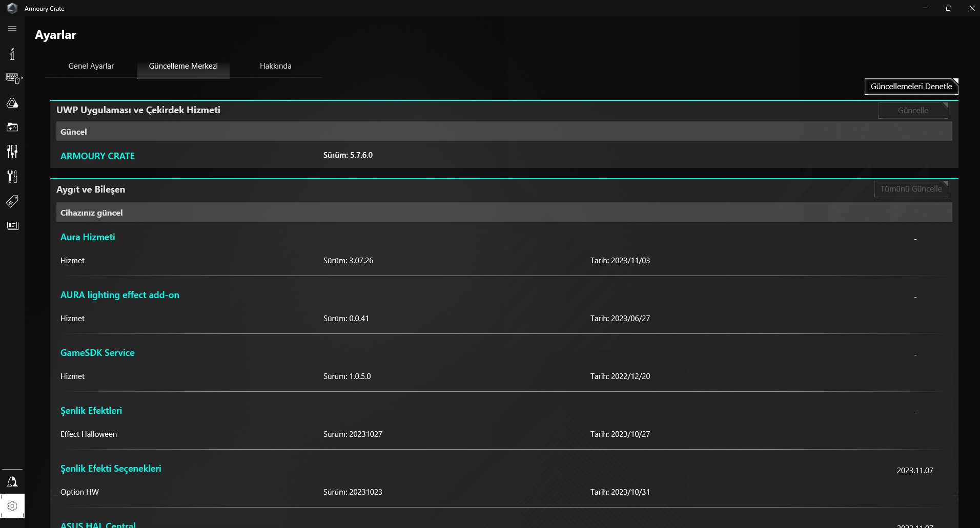Click the Tarih: 2023/10/27 date

pyautogui.click(x=620, y=434)
